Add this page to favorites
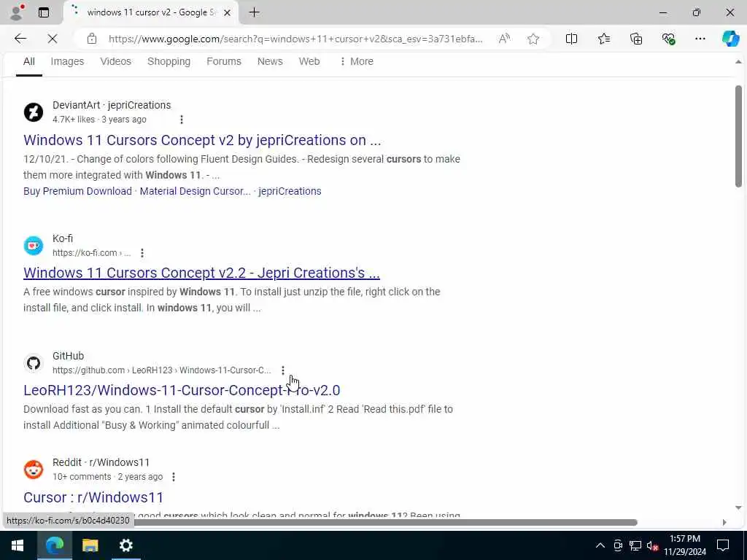The image size is (747, 560). click(x=533, y=39)
